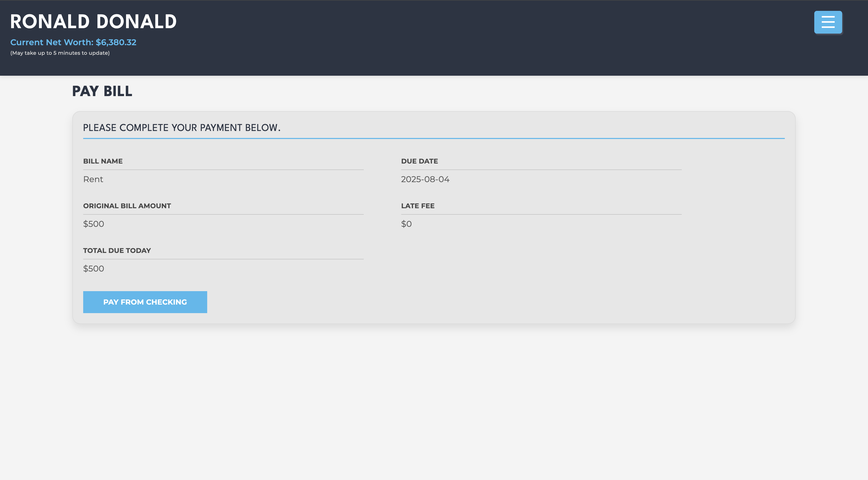This screenshot has width=868, height=480.
Task: Click the Late Fee $0 value
Action: 406,224
